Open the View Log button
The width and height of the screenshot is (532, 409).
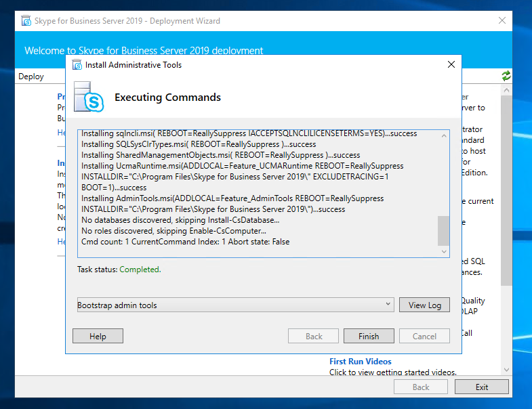click(424, 305)
